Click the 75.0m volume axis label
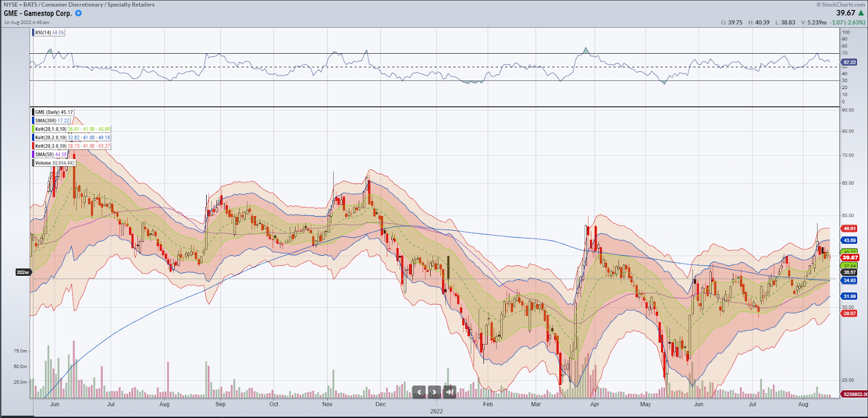 pos(20,351)
